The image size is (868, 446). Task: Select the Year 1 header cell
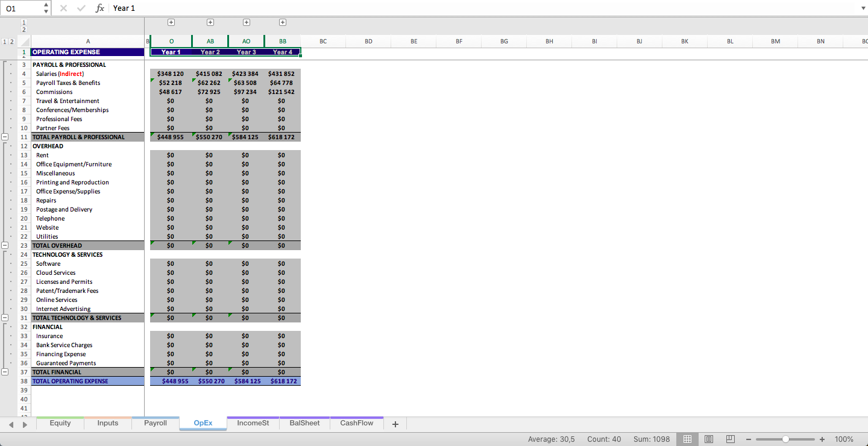pyautogui.click(x=171, y=52)
